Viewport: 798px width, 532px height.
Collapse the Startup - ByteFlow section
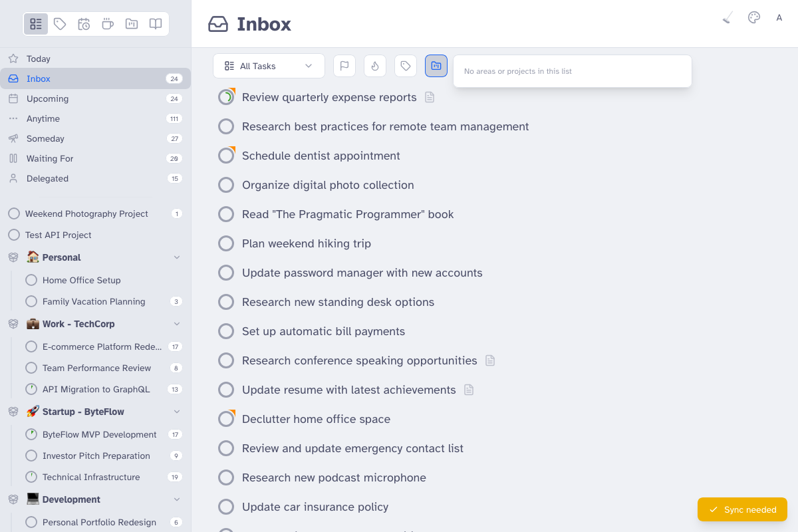click(x=176, y=411)
